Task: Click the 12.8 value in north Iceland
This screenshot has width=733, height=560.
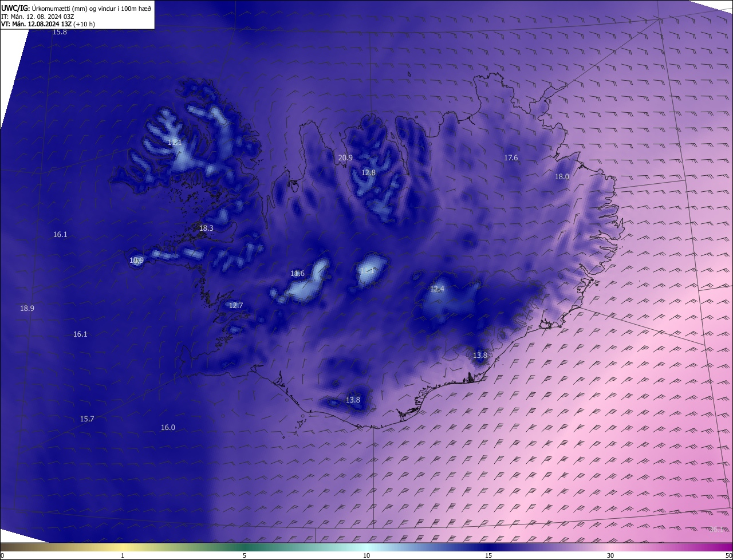Action: coord(368,172)
